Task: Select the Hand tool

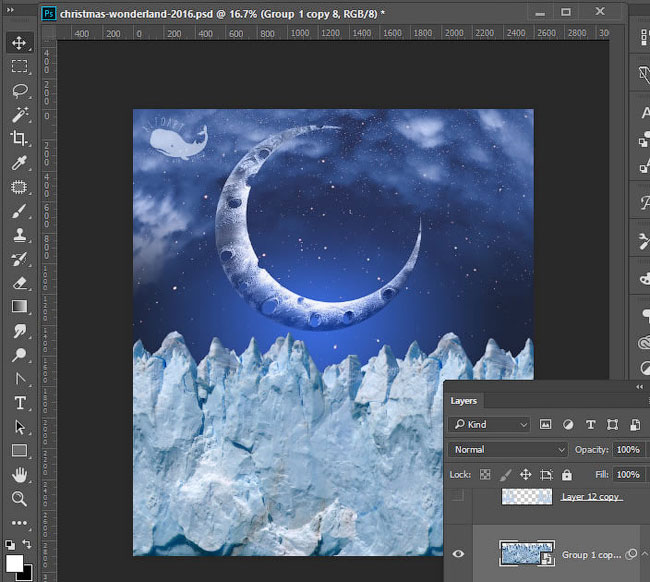Action: (19, 474)
